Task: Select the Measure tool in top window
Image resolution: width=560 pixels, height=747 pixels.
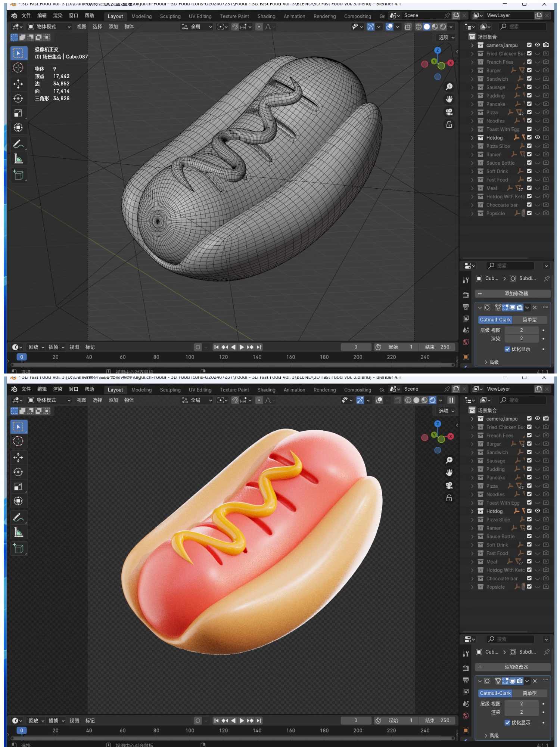Action: pyautogui.click(x=18, y=159)
